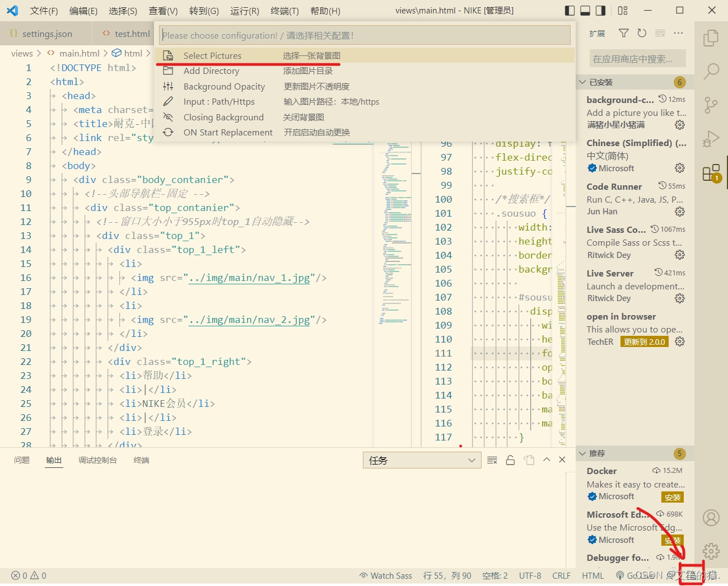Open gear settings for Code Runner extension
728x586 pixels.
click(x=680, y=212)
